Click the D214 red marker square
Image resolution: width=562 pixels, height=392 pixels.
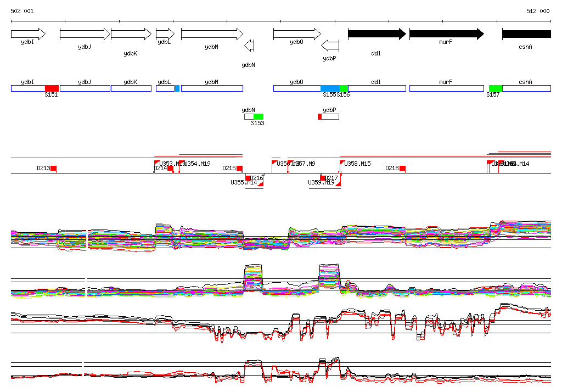pyautogui.click(x=171, y=169)
